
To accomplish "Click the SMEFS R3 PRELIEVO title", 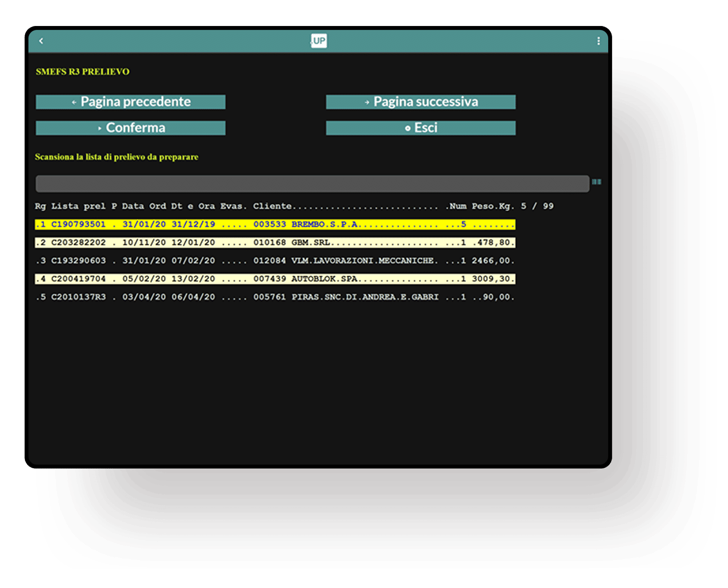I will click(x=82, y=72).
